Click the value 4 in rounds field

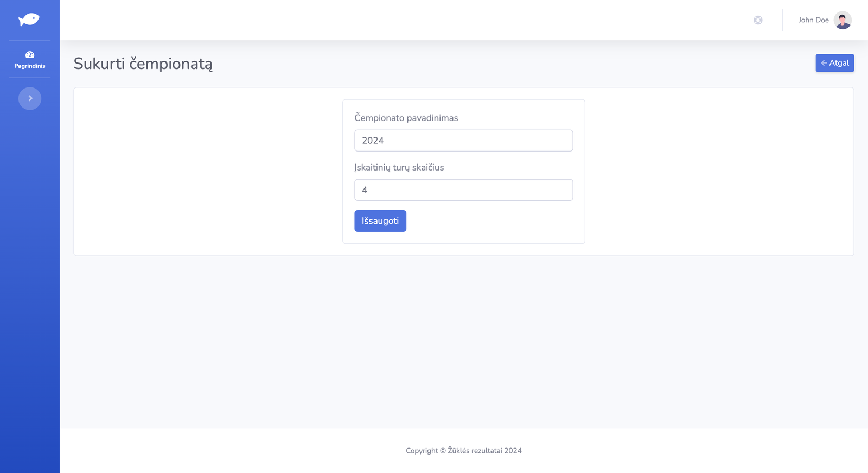click(365, 190)
